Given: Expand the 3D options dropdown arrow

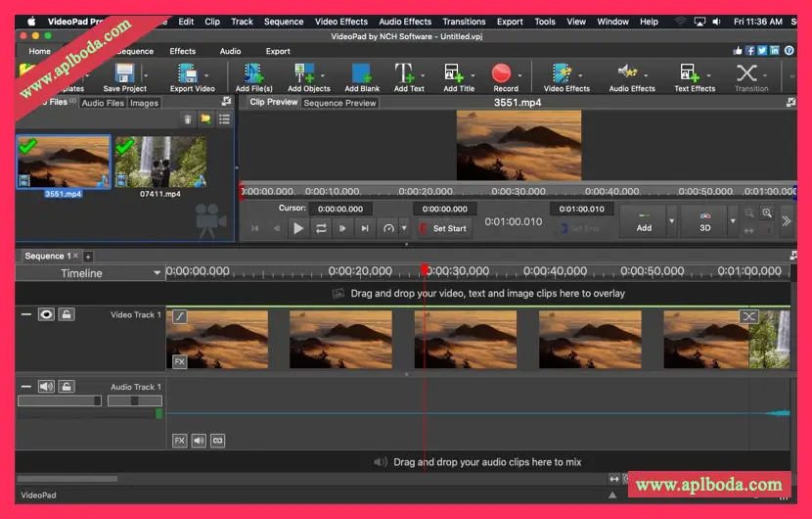Looking at the screenshot, I should coord(733,222).
